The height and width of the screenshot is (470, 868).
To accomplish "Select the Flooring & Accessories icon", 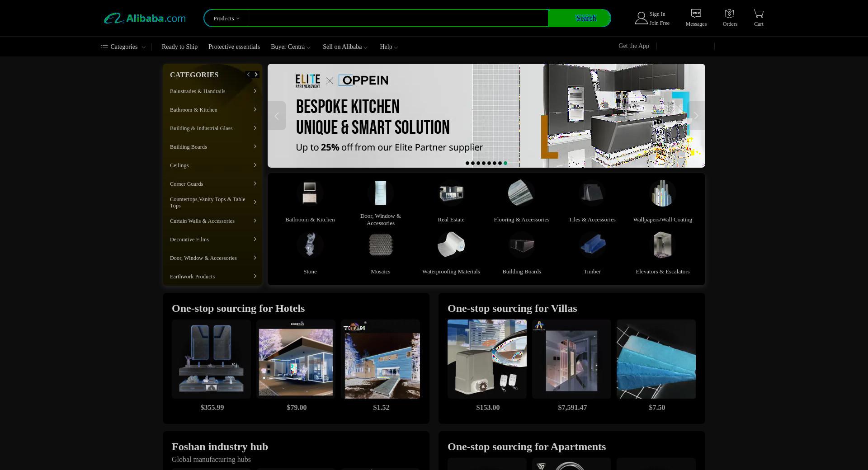I will [x=521, y=193].
